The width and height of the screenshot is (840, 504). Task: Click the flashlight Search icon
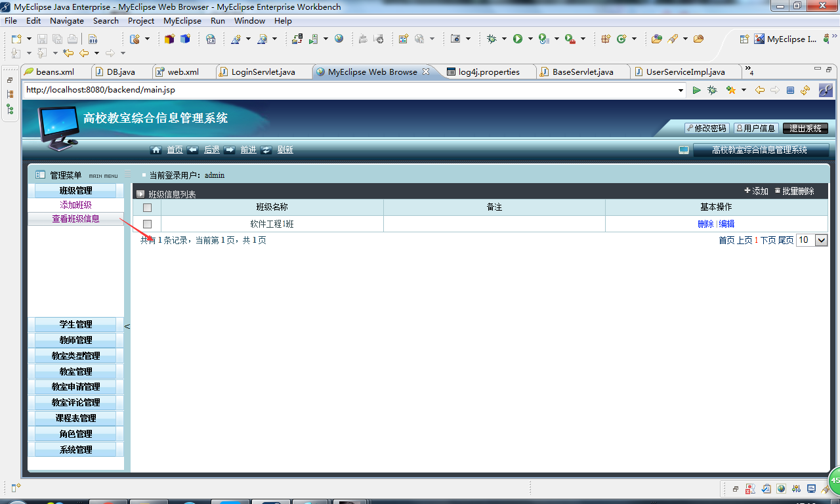pyautogui.click(x=673, y=39)
